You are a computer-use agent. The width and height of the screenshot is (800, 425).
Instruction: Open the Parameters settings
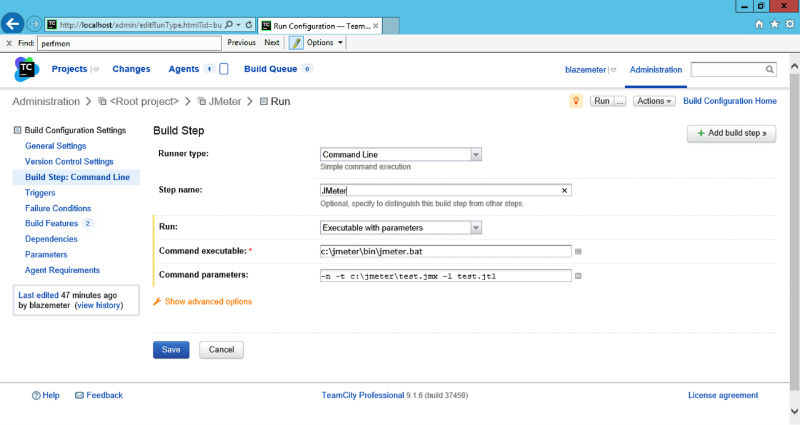click(x=46, y=255)
